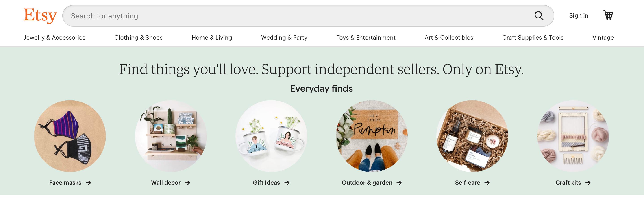
Task: Select Toys & Entertainment category
Action: click(366, 38)
